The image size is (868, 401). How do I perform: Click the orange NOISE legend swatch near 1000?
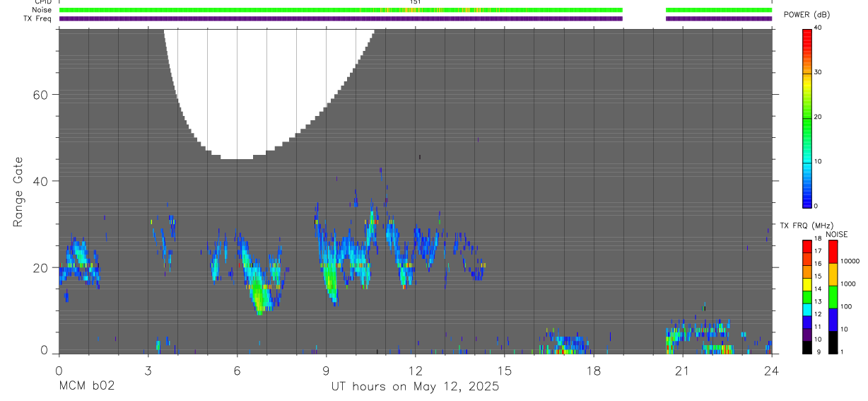833,274
